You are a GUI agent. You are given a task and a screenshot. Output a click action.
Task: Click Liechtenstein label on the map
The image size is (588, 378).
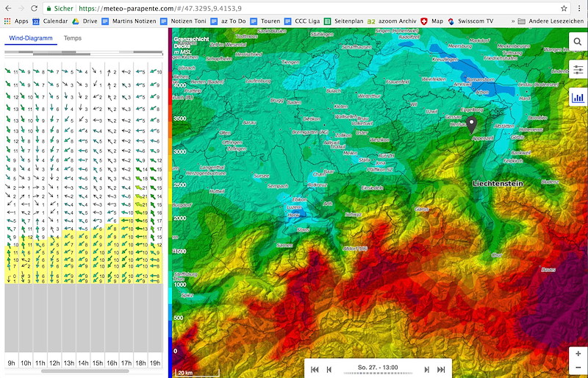point(498,184)
